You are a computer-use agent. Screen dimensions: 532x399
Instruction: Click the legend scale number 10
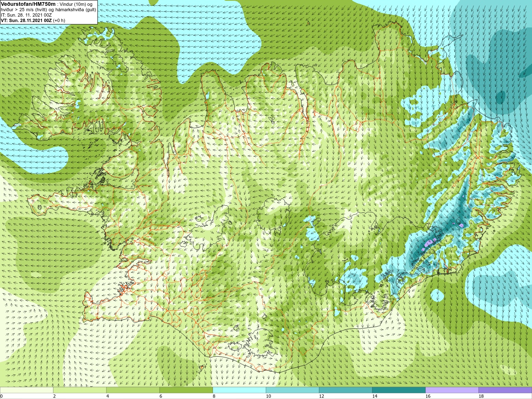[x=268, y=396]
